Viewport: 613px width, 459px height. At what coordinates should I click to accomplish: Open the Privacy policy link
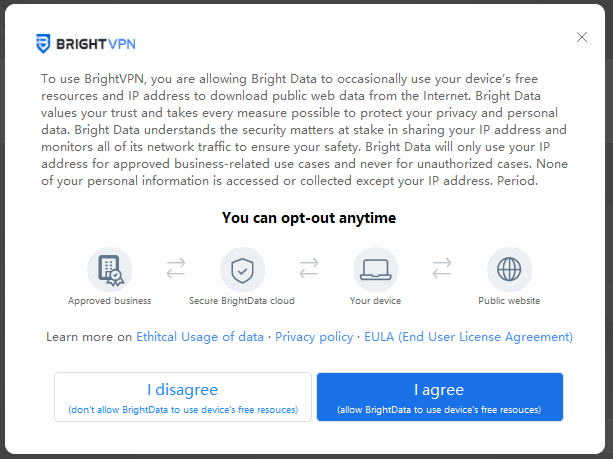coord(313,337)
